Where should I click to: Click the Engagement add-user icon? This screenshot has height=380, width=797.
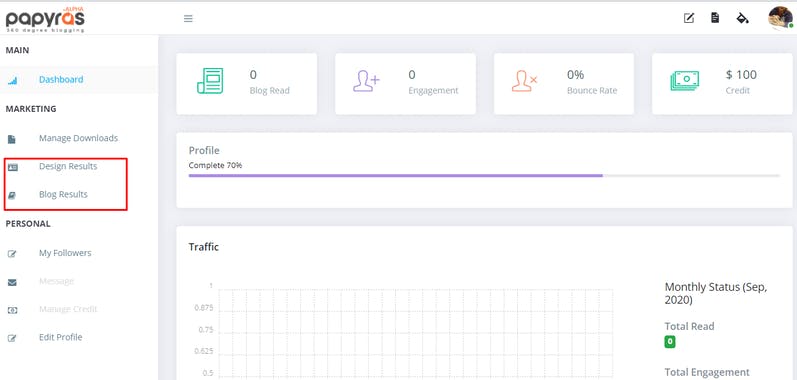(x=366, y=81)
